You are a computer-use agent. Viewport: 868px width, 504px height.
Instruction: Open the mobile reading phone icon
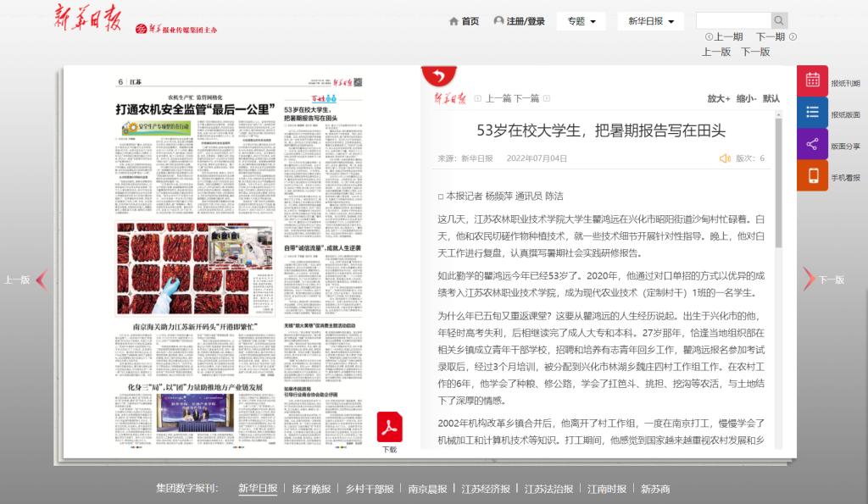click(x=812, y=176)
